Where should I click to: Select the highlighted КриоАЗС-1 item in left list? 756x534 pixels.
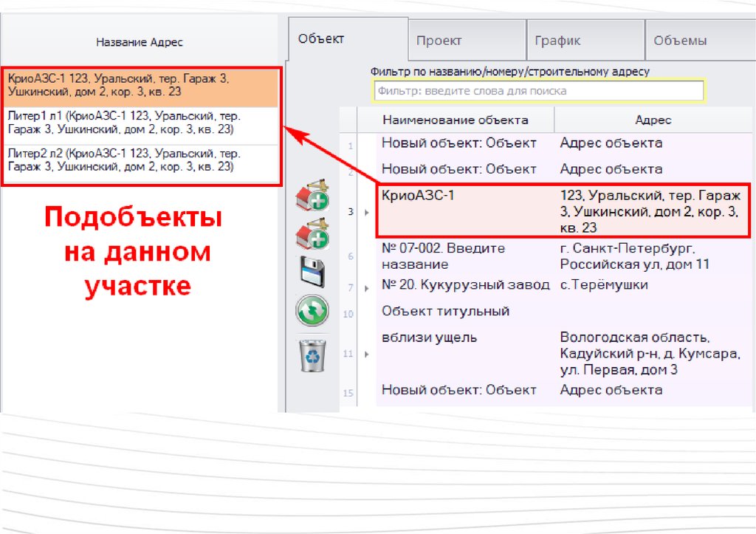tap(141, 88)
